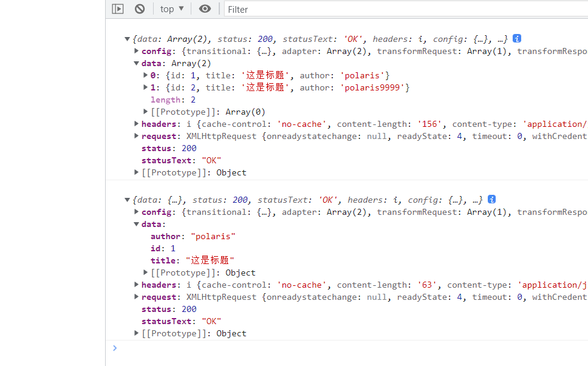The height and width of the screenshot is (366, 588).
Task: Toggle the console sidebar panel icon
Action: [118, 8]
